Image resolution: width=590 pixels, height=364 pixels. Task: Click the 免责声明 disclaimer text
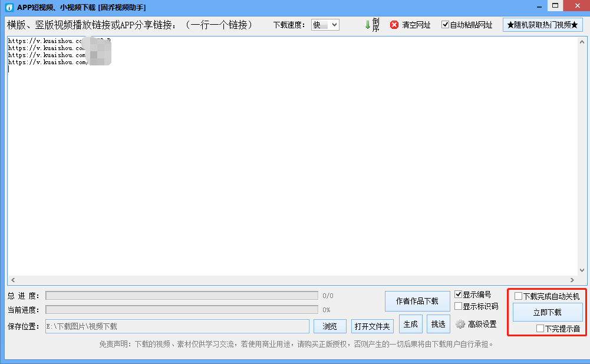(x=296, y=344)
